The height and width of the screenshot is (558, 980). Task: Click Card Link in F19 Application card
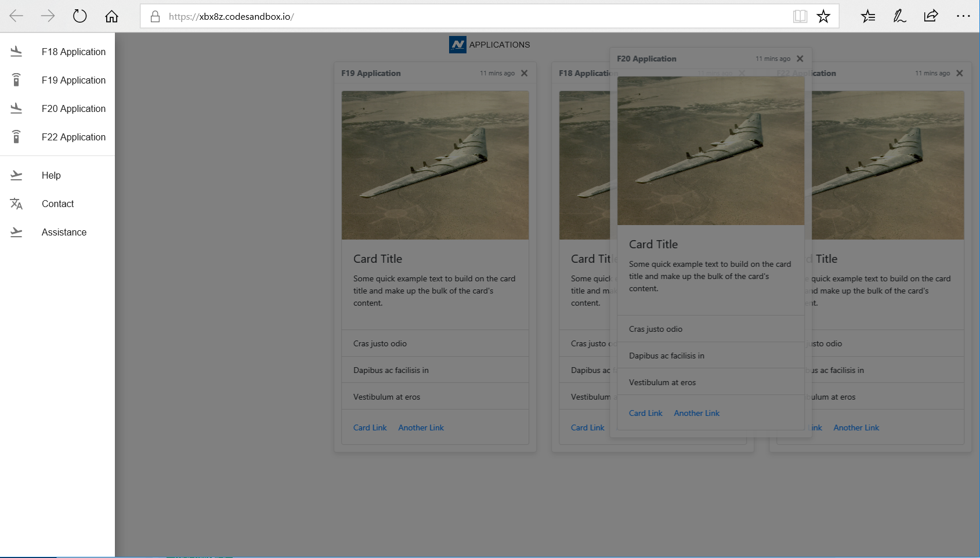[370, 427]
